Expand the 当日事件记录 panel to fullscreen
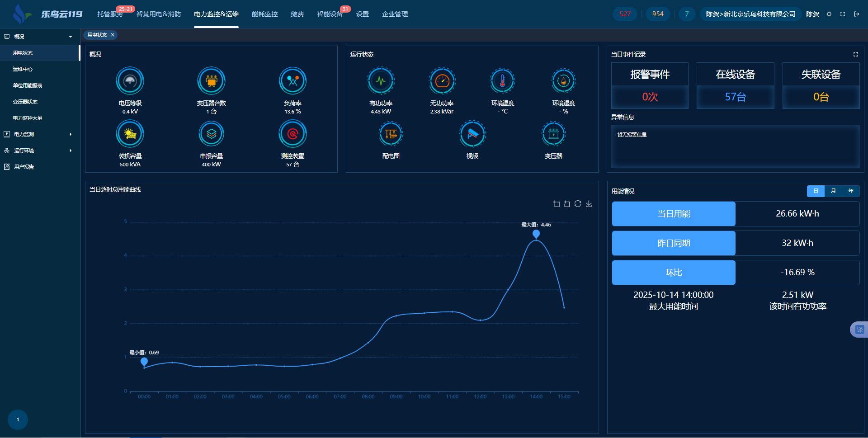 click(x=855, y=54)
